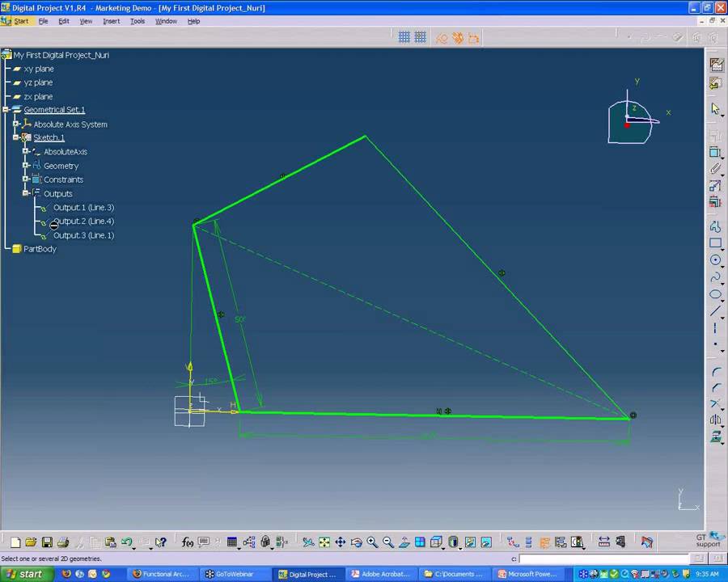Open the Edit menu
Screen dimensions: 728x582
64,21
